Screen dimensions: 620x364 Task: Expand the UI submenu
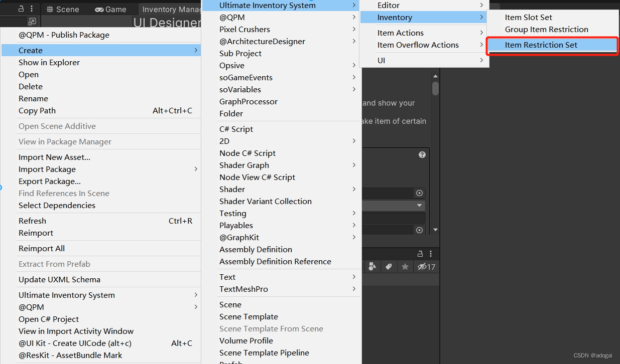(x=424, y=60)
